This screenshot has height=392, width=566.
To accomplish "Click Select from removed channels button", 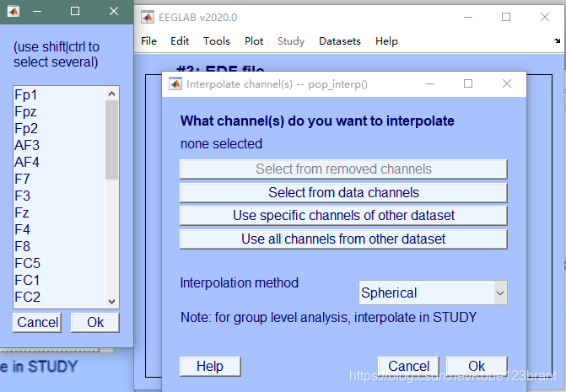I will (x=343, y=169).
